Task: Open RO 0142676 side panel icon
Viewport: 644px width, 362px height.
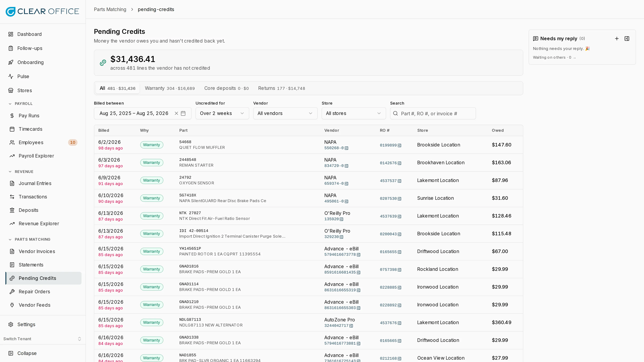Action: [x=399, y=163]
